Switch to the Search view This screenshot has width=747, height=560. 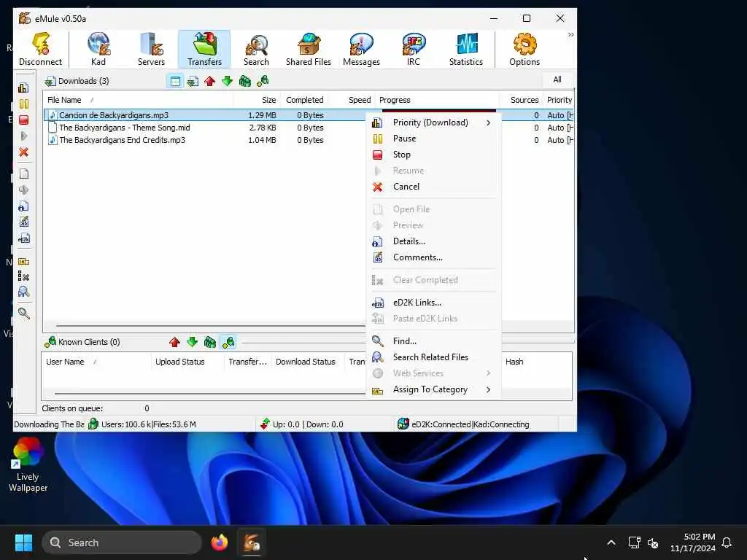tap(256, 49)
